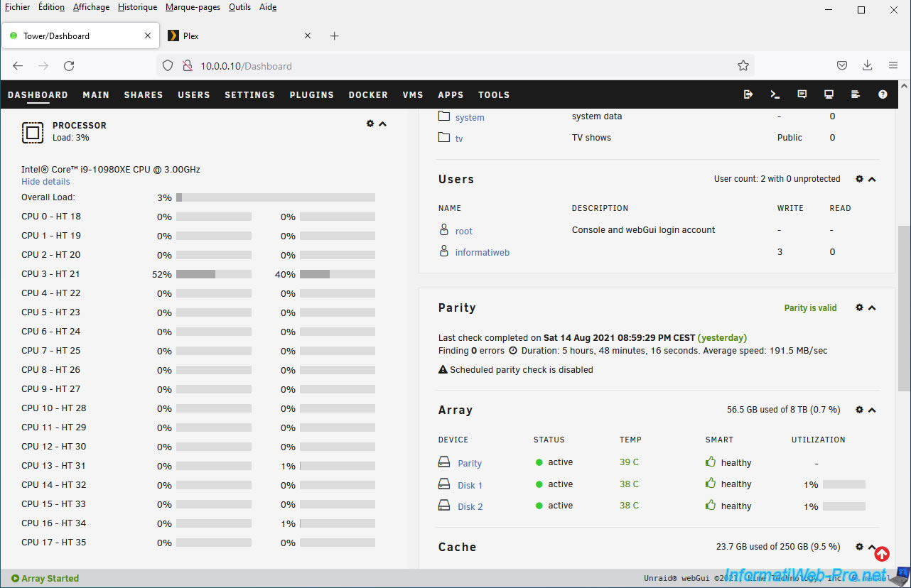Open the system log icon
The width and height of the screenshot is (911, 588).
856,94
